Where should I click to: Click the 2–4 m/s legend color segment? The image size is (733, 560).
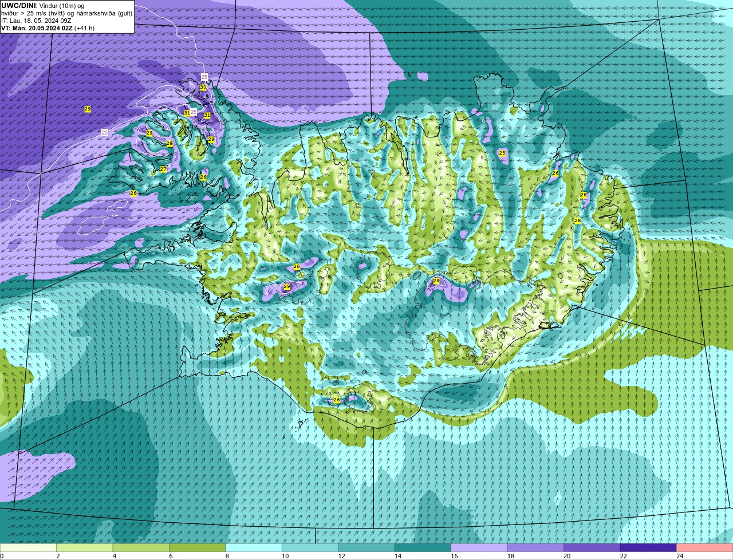[x=85, y=547]
